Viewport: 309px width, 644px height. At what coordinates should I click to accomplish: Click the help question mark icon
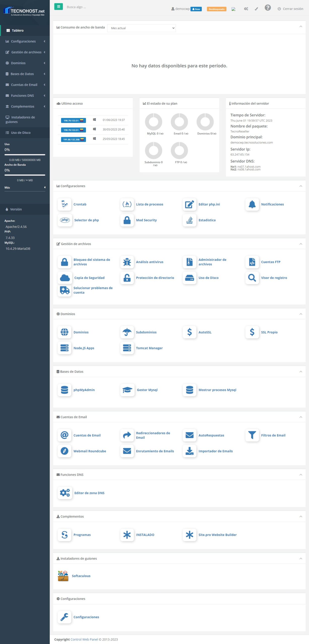(267, 8)
